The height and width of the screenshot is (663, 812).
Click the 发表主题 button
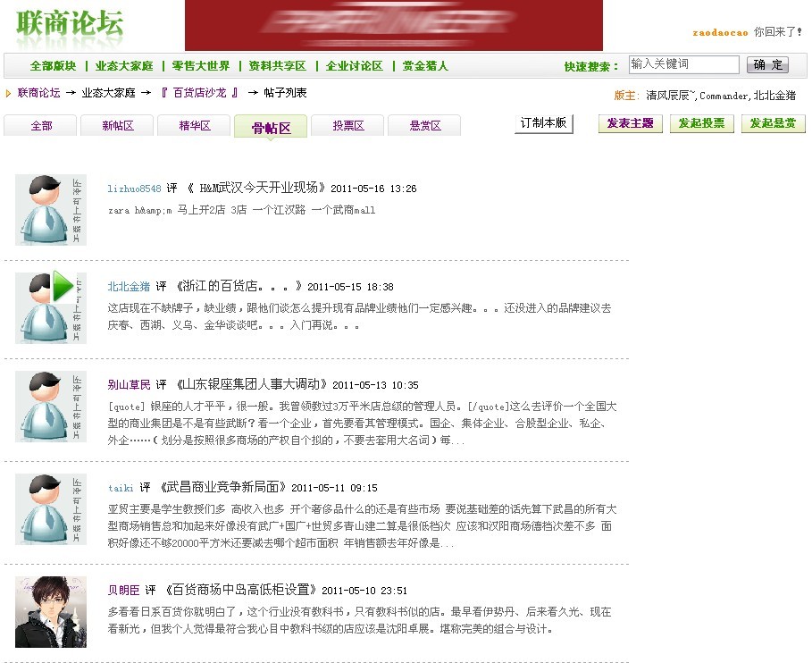pos(630,124)
